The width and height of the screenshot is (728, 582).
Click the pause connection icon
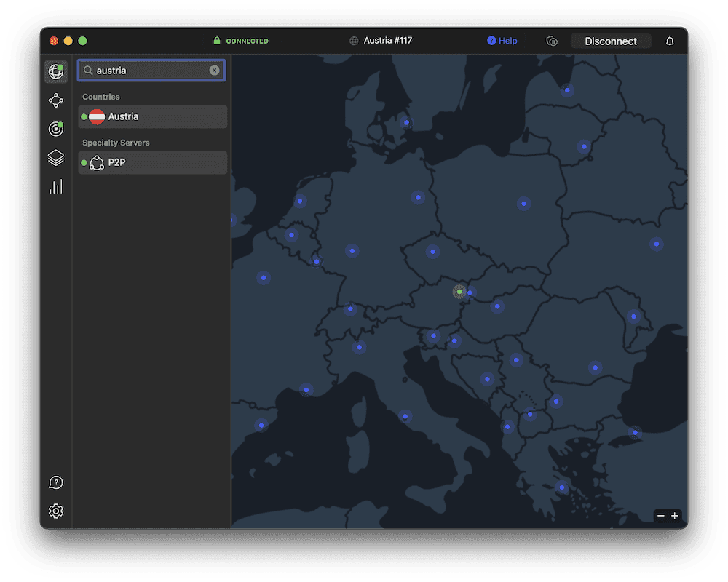552,41
